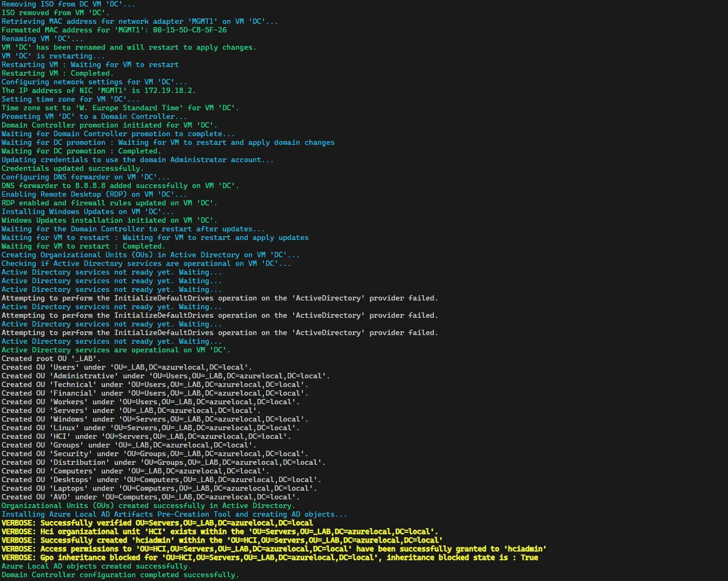Click the first white InitializeDefaultDrives failed line
Screen dimensions: 728x581
(x=220, y=298)
